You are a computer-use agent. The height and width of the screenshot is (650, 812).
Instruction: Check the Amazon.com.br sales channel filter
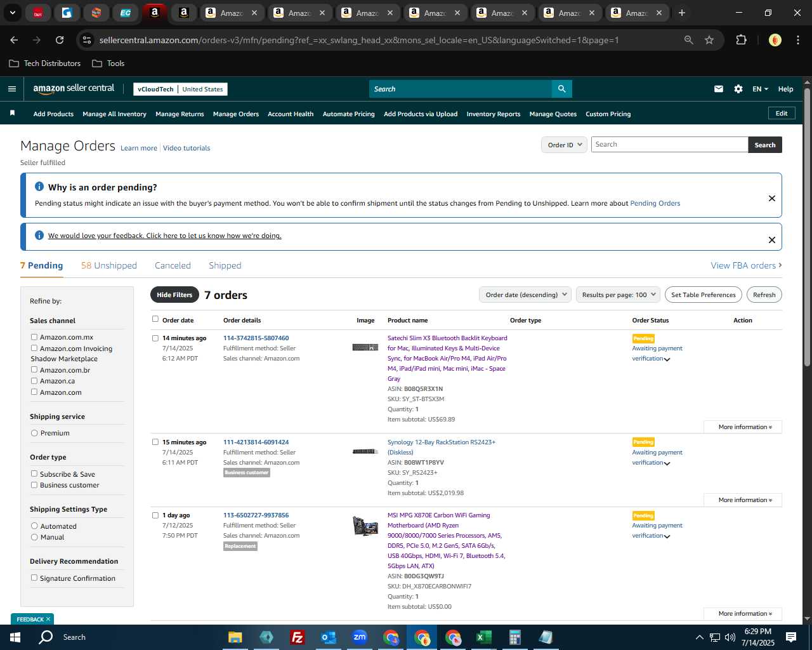tap(34, 369)
